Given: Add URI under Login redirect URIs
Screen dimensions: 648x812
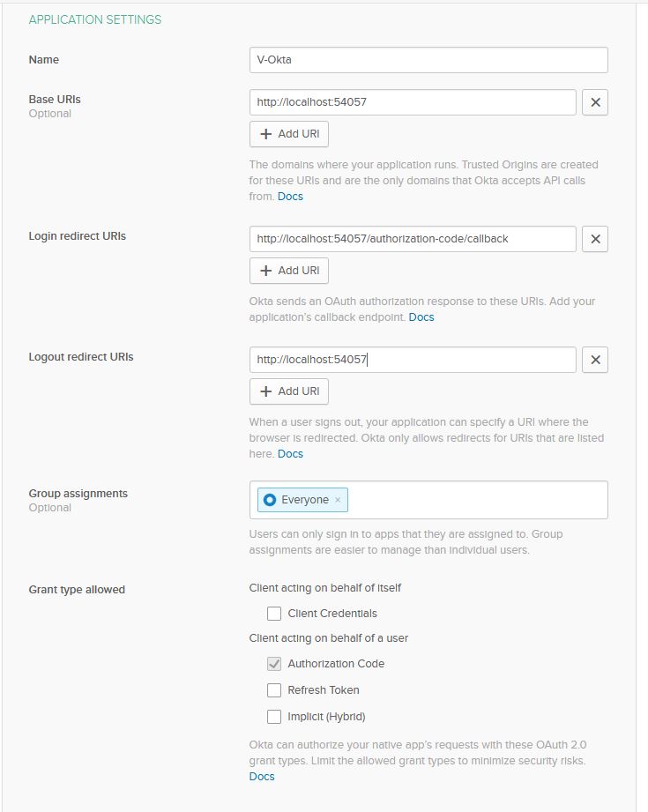Looking at the screenshot, I should pos(289,270).
